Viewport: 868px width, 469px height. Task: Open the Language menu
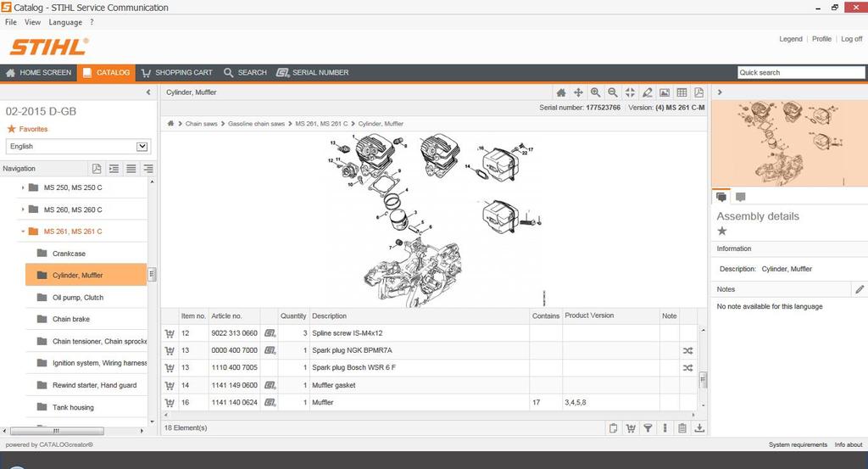pos(65,22)
